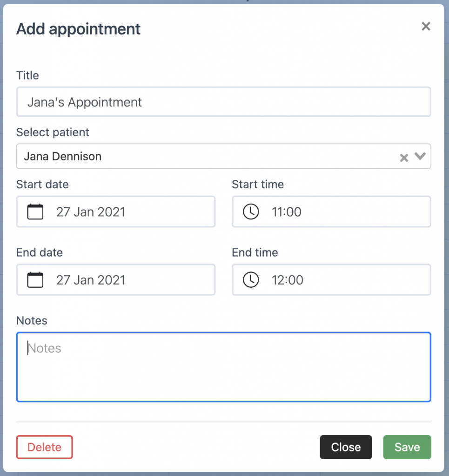Open the Start time field showing 11:00

(x=331, y=212)
